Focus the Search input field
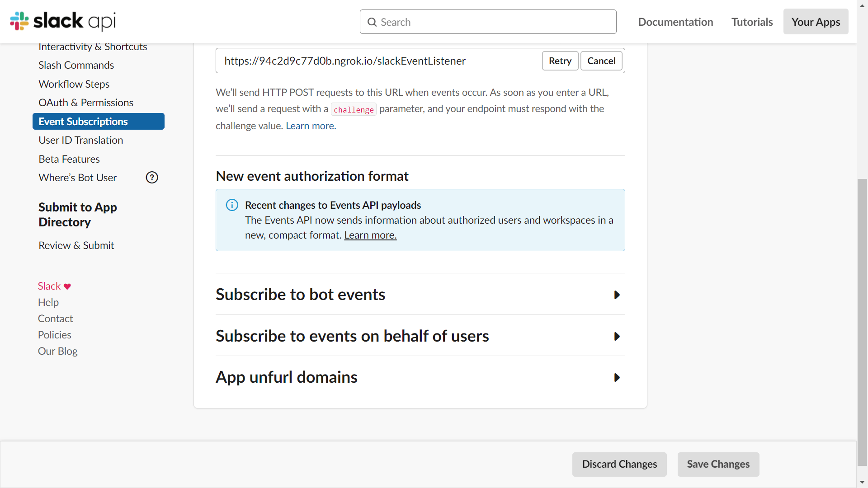Image resolution: width=868 pixels, height=488 pixels. click(x=488, y=22)
